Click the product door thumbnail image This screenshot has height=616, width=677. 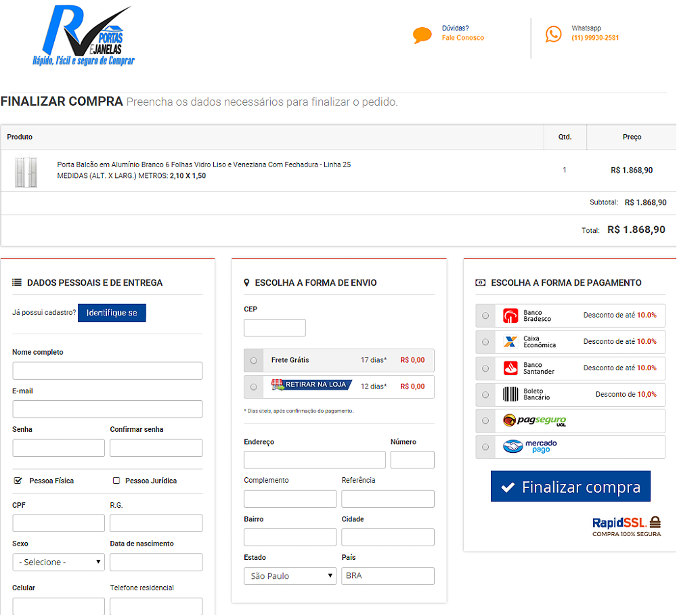[x=26, y=171]
